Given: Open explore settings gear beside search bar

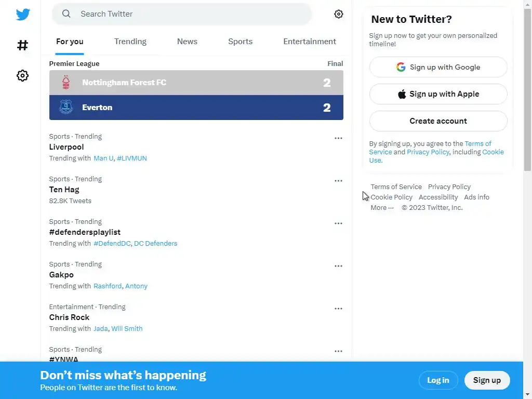Looking at the screenshot, I should (x=338, y=14).
